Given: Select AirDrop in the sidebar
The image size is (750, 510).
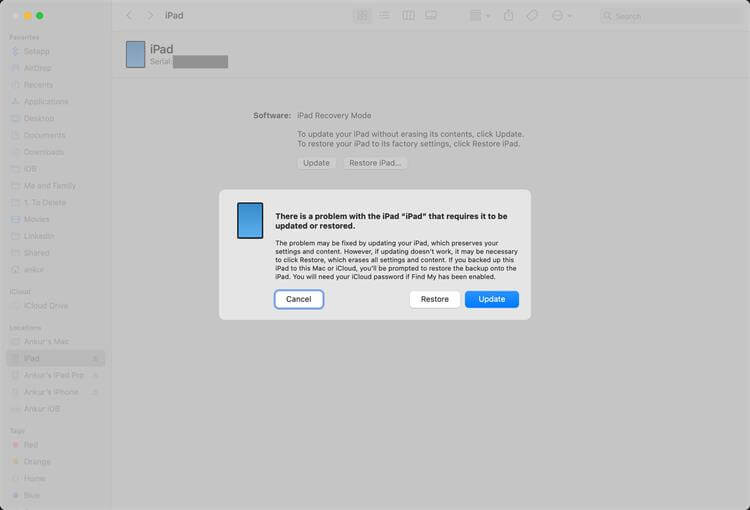Looking at the screenshot, I should (x=39, y=68).
